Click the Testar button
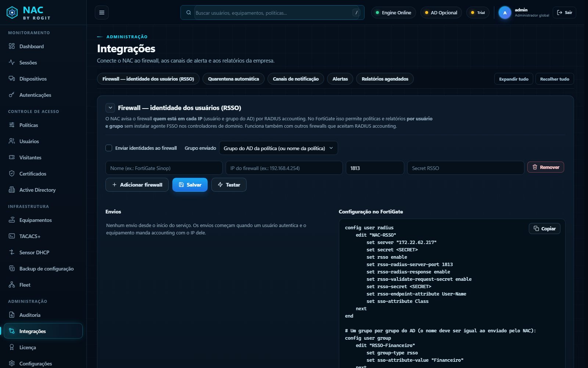 point(229,185)
